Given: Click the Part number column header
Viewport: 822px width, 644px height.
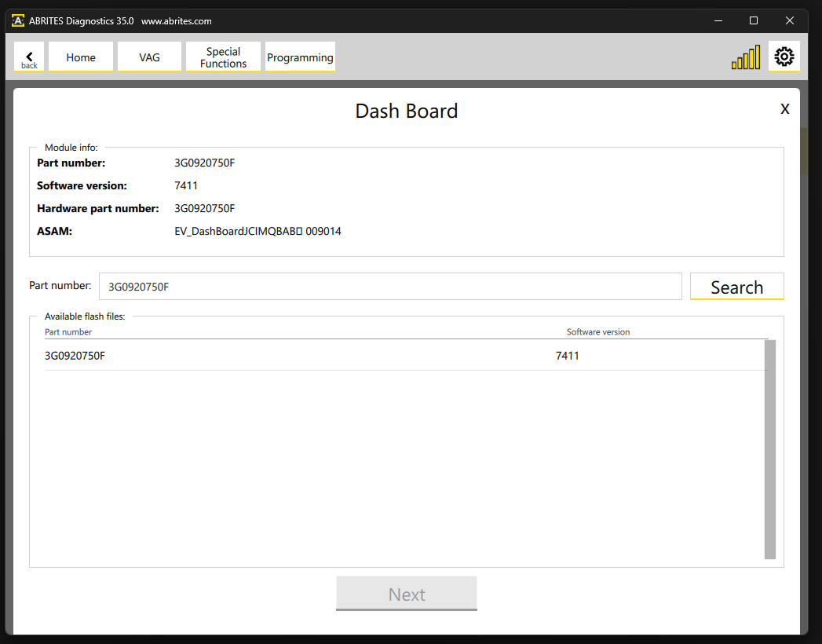Looking at the screenshot, I should [68, 332].
